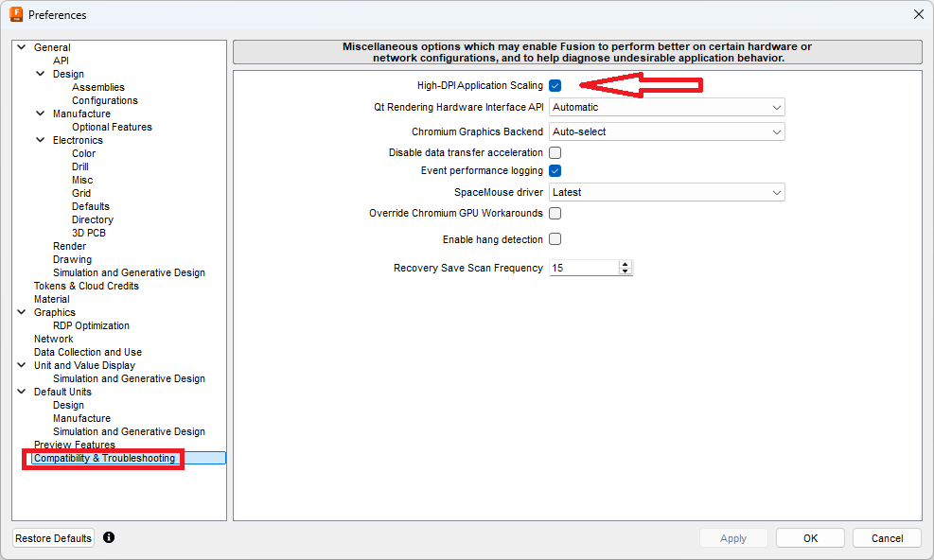Screen dimensions: 934x560
Task: Open Tokens & Cloud Credits
Action: [86, 286]
